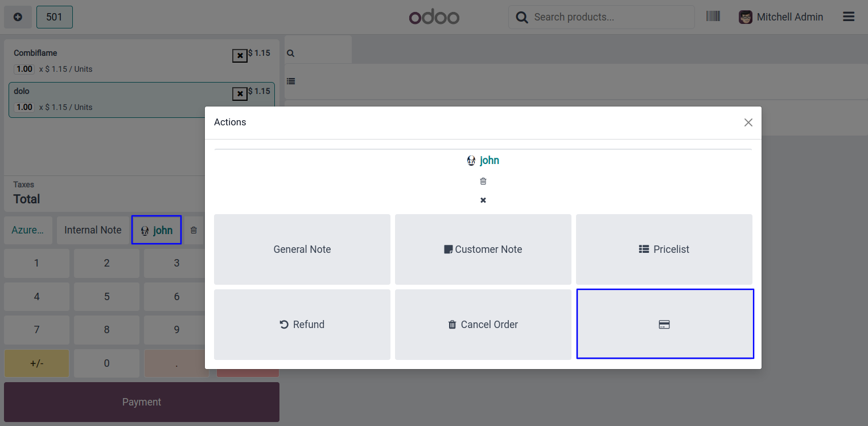Close the Actions dialog
This screenshot has width=868, height=426.
tap(748, 122)
